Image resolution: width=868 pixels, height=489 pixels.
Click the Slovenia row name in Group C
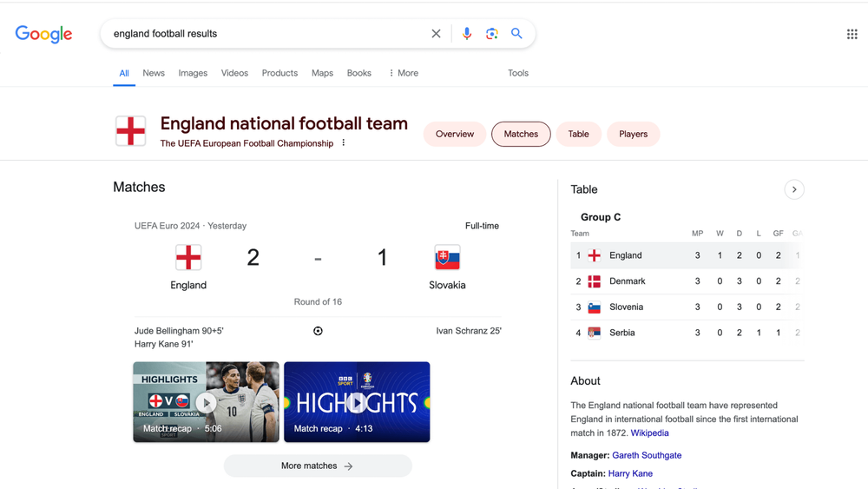626,307
